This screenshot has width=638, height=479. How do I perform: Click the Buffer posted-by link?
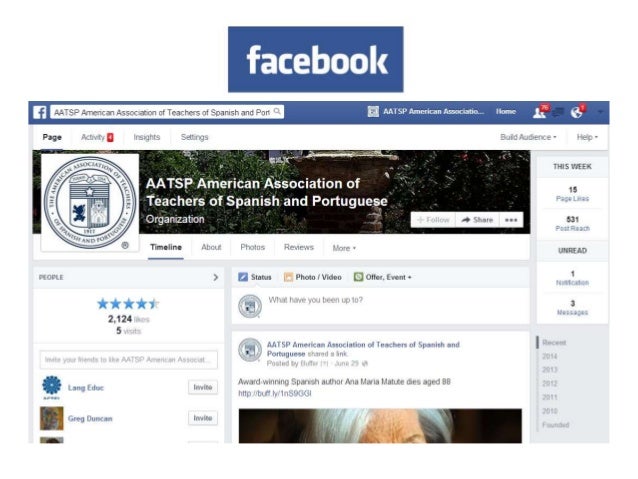[310, 363]
